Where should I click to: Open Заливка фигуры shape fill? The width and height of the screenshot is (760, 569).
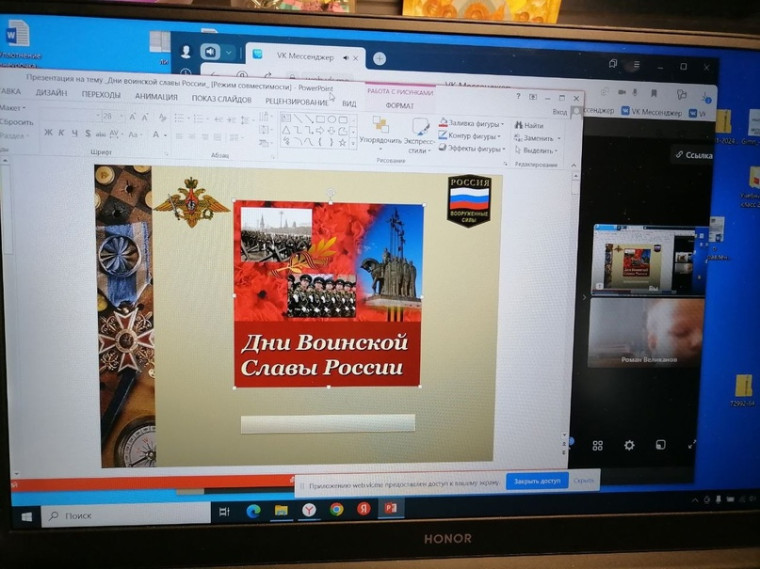(472, 123)
